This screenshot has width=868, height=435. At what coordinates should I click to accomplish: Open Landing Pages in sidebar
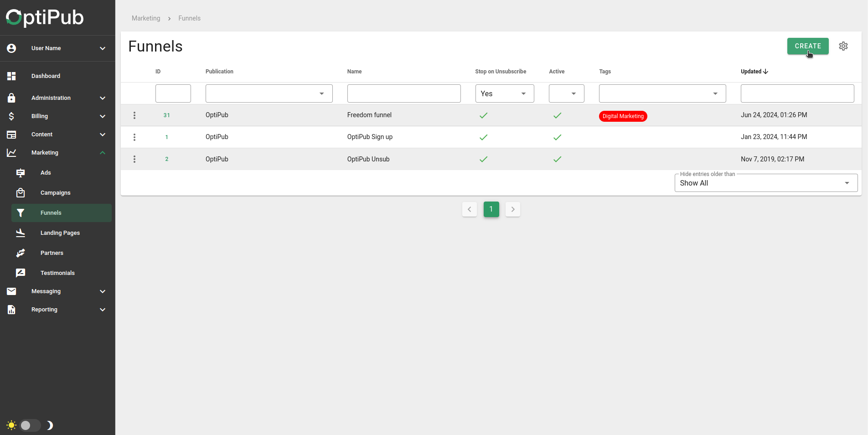60,233
